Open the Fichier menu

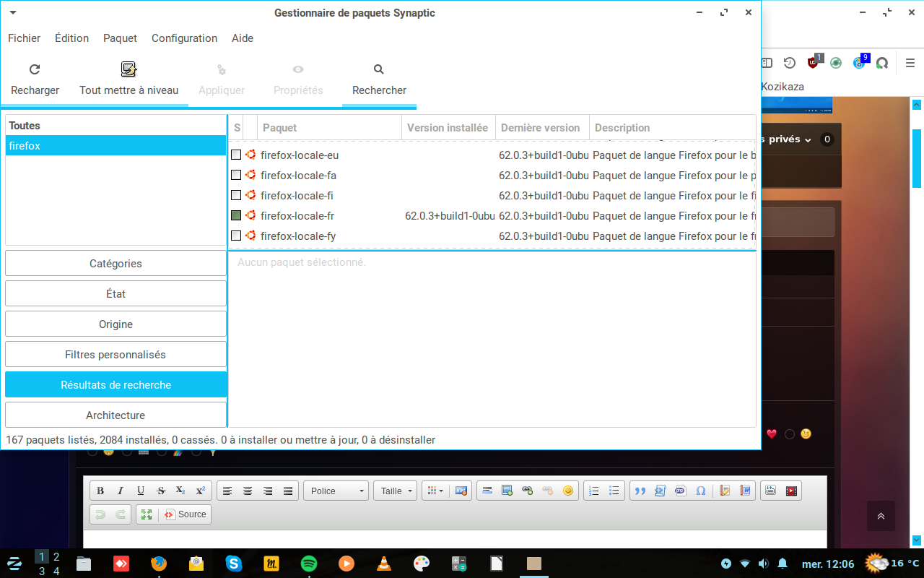(24, 38)
